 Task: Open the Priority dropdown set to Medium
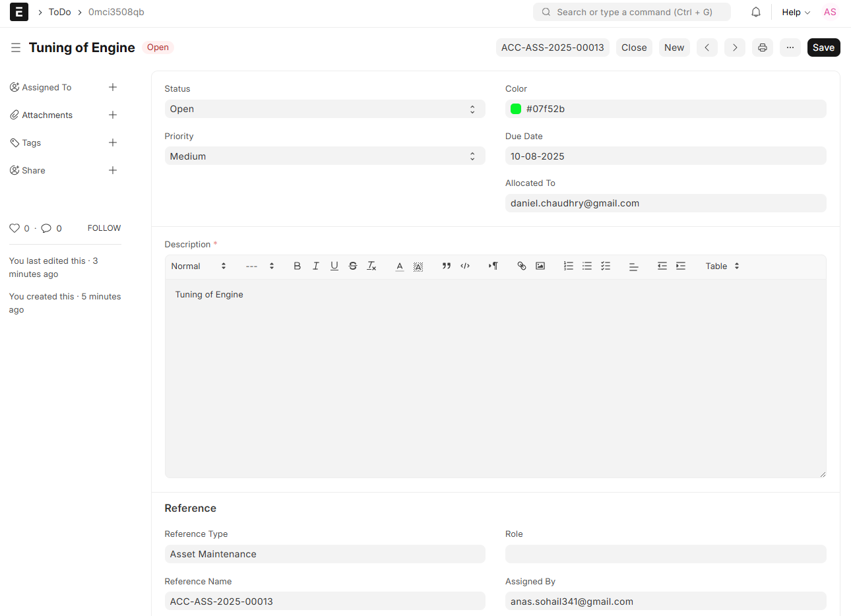click(325, 156)
